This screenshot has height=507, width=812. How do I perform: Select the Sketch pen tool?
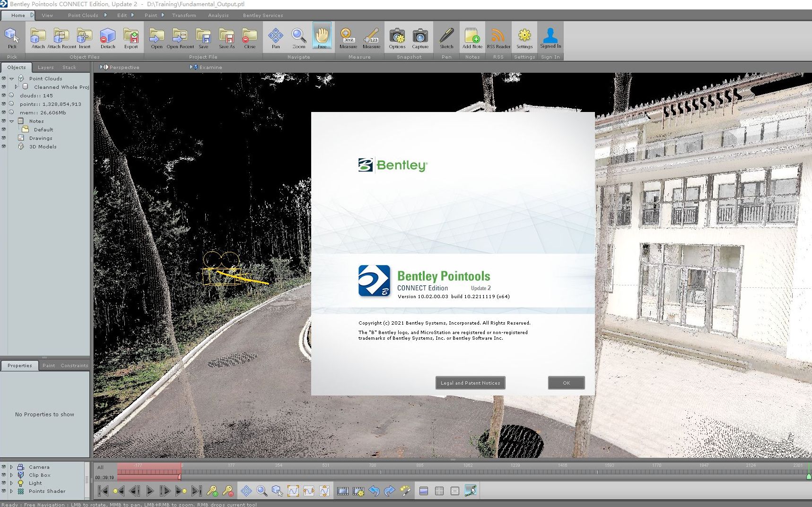click(x=446, y=37)
